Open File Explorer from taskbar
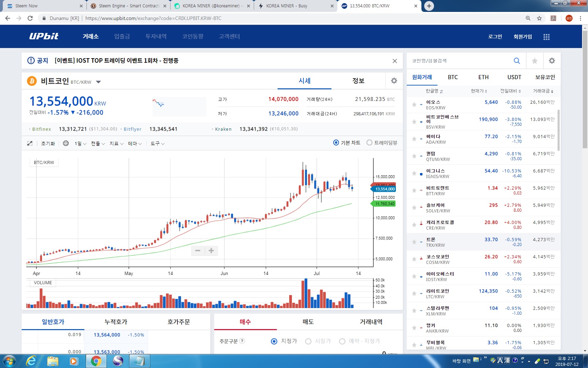This screenshot has width=588, height=368. 52,361
